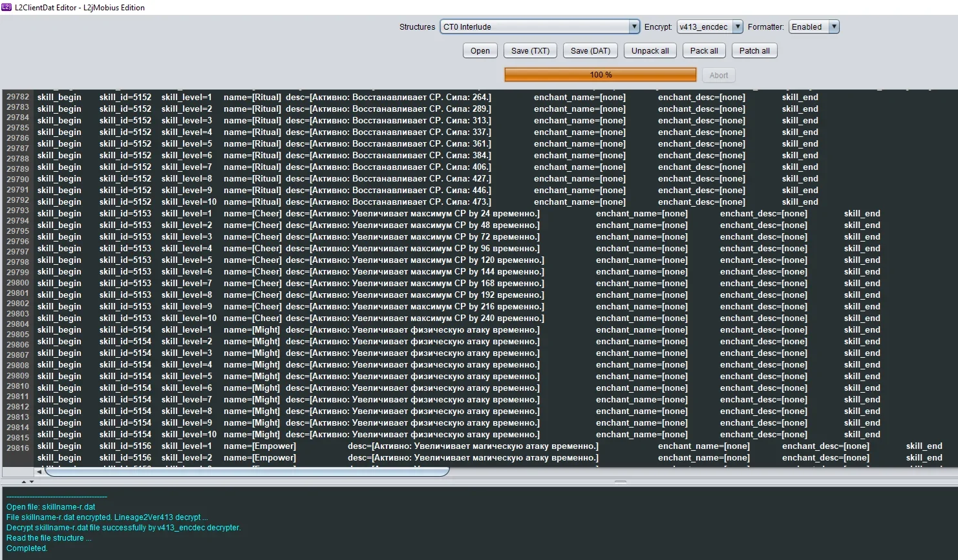Open the Formatter dropdown set to Enabled

(834, 26)
